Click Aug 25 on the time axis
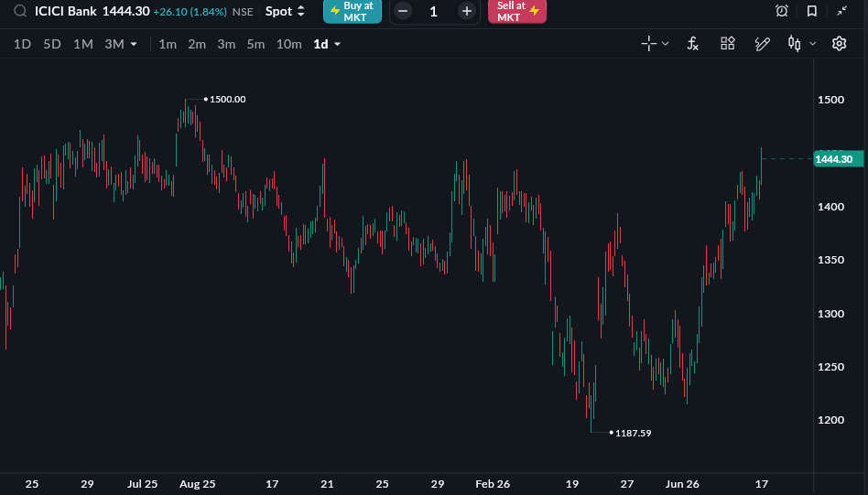 (x=198, y=484)
